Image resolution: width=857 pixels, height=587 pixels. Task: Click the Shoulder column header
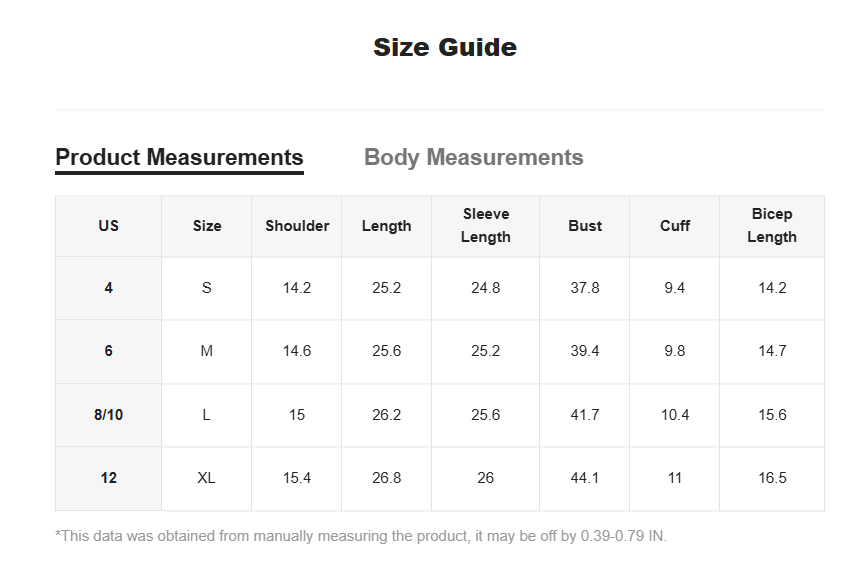pyautogui.click(x=297, y=226)
